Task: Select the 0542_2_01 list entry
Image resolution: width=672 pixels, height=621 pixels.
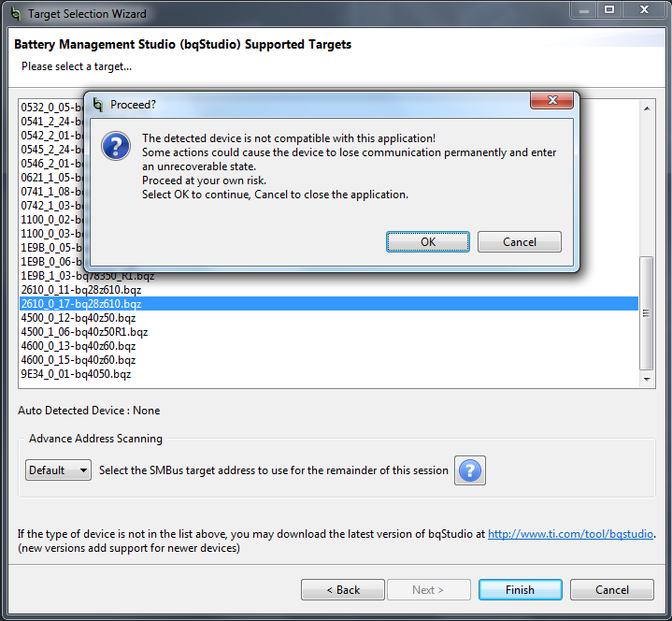Action: 51,135
